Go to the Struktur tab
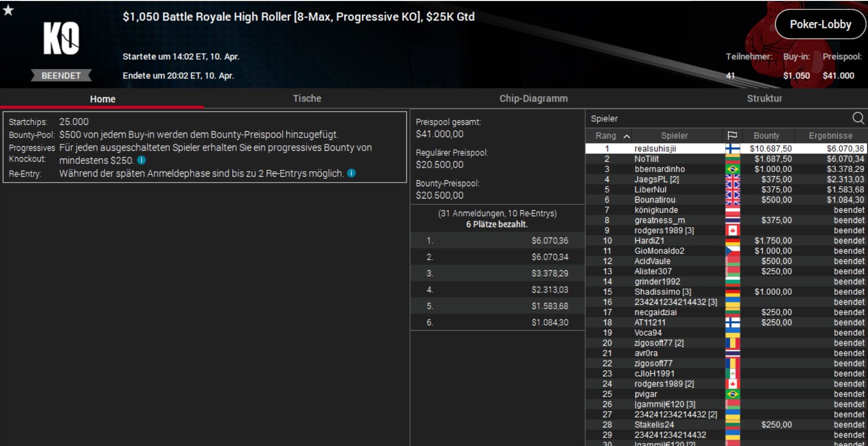The image size is (868, 446). point(764,99)
